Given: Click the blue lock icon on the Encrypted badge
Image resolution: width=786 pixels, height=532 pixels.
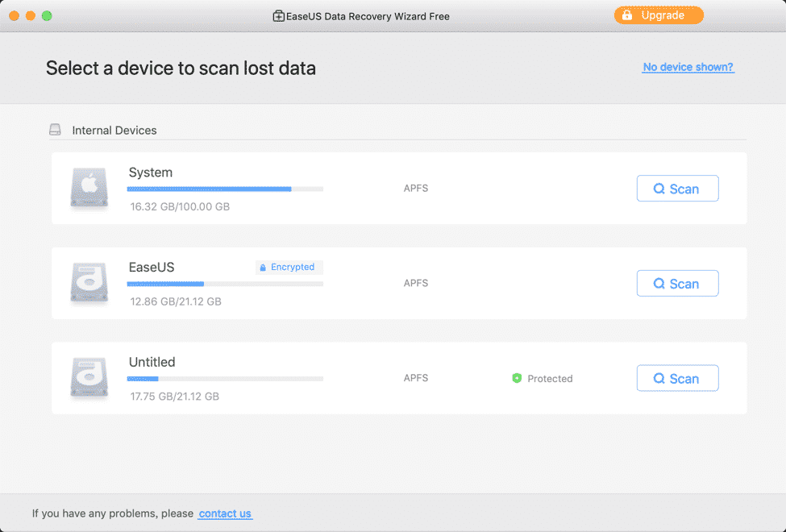Looking at the screenshot, I should (x=263, y=267).
